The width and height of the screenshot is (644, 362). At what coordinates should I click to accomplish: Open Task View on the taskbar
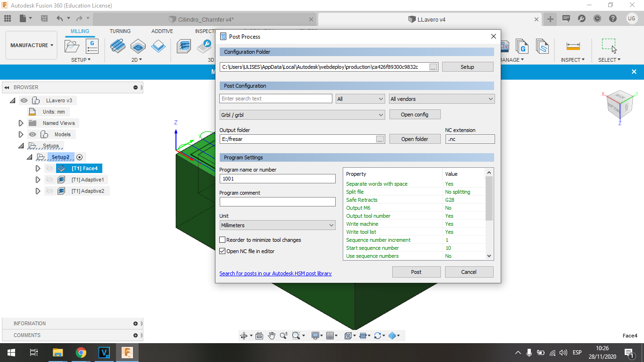coord(34,353)
